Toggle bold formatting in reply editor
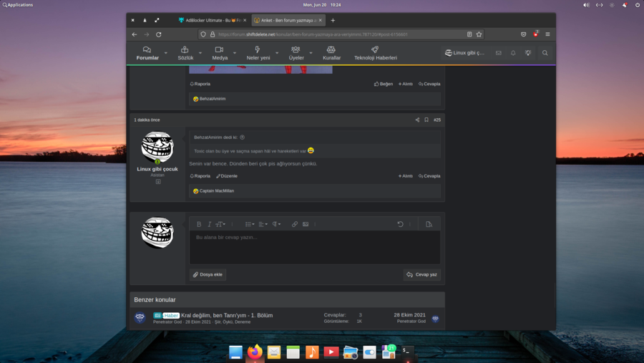Viewport: 644px width, 363px height. pyautogui.click(x=199, y=224)
